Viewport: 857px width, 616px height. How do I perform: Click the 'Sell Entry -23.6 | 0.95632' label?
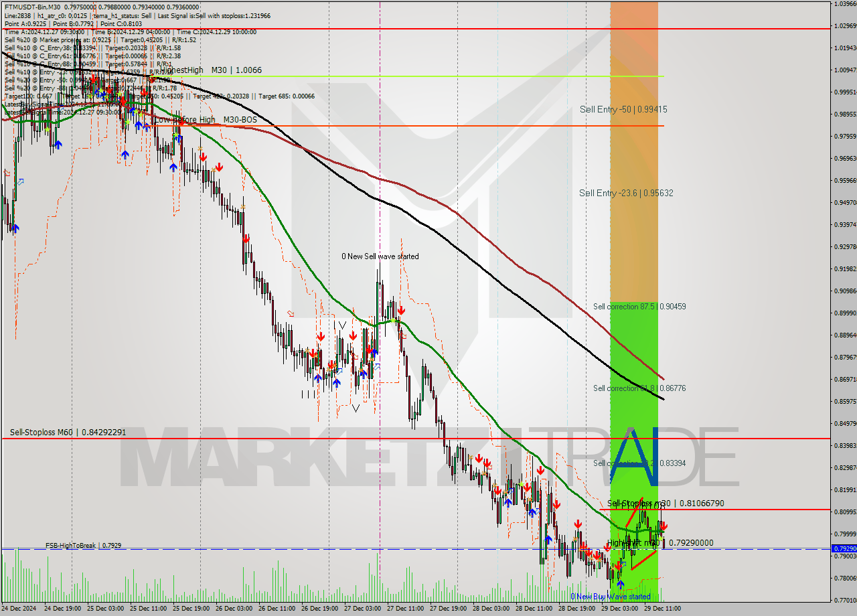point(626,193)
